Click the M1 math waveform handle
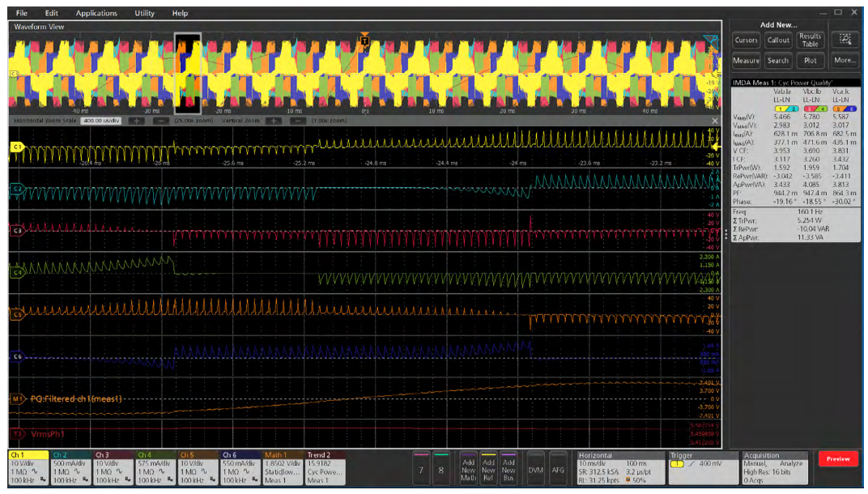 [x=16, y=398]
